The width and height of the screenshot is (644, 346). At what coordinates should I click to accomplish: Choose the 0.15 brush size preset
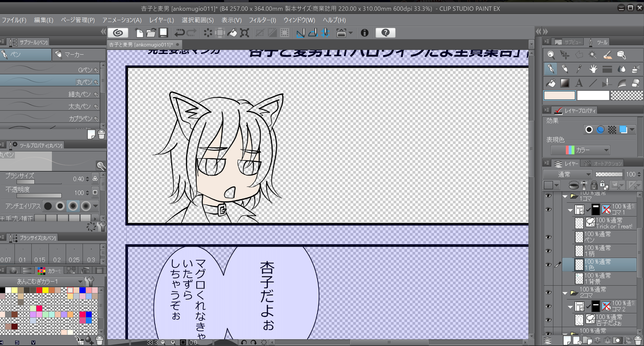click(x=40, y=254)
